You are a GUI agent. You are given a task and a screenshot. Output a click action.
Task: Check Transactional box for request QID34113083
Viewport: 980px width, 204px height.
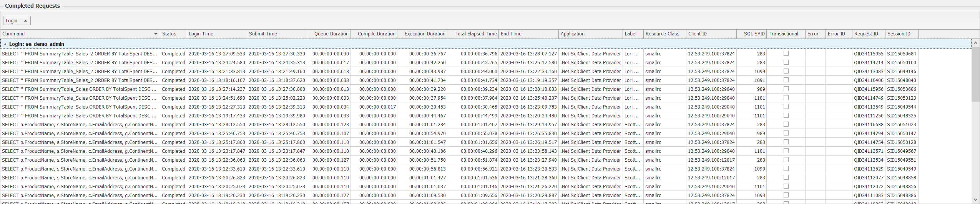786,71
